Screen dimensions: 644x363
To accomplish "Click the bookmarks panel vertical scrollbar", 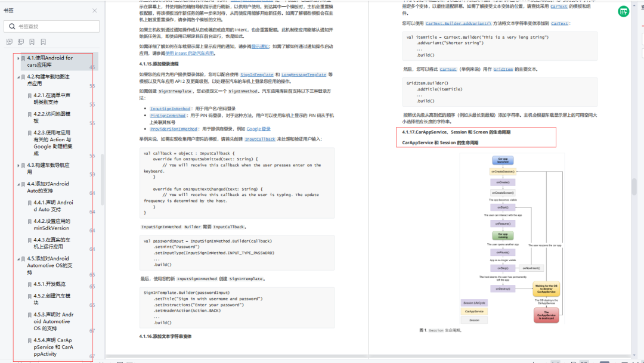I will (102, 179).
